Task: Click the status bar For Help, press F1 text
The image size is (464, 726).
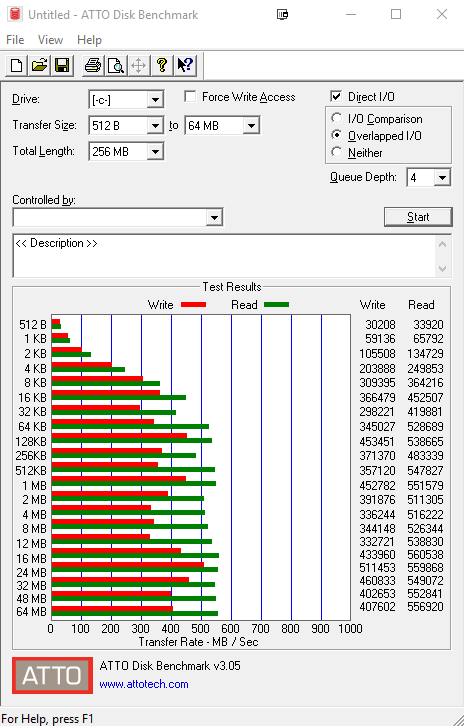Action: tap(48, 719)
